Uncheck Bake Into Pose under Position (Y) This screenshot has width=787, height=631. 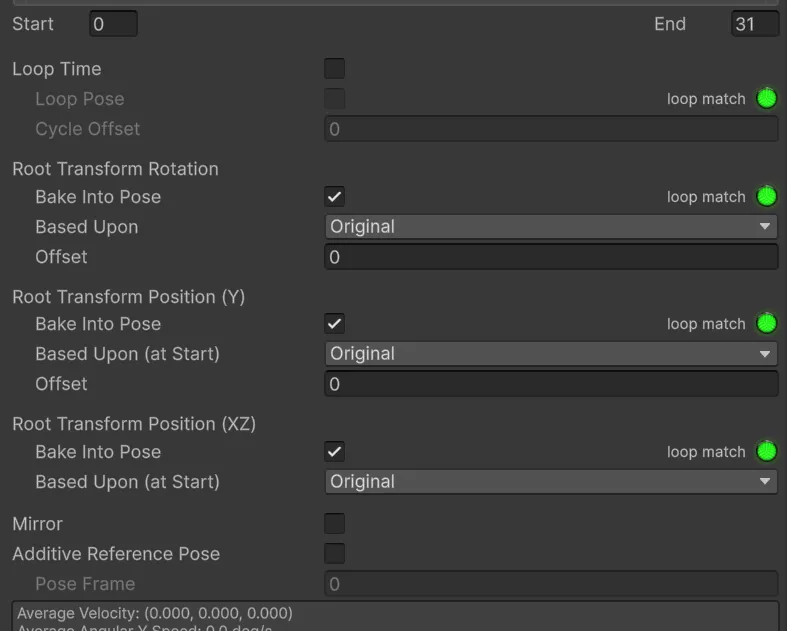[x=334, y=323]
